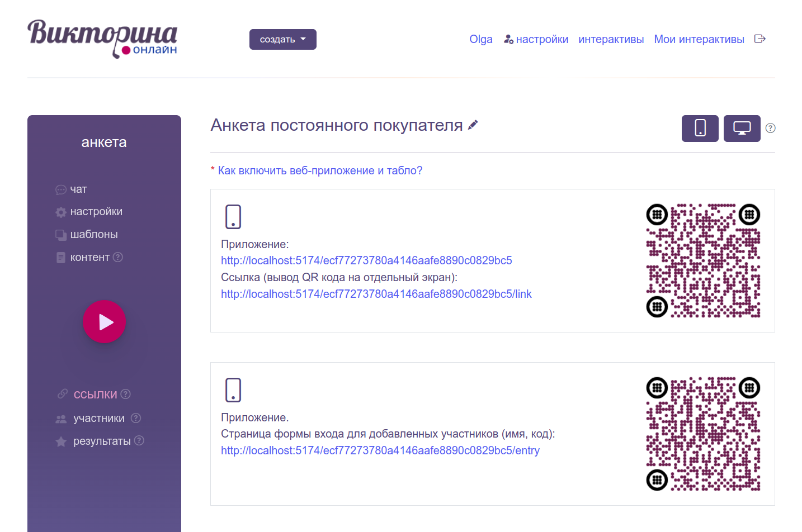Click chat bubble icon in sidebar
Viewport: 802px width, 532px height.
coord(61,190)
